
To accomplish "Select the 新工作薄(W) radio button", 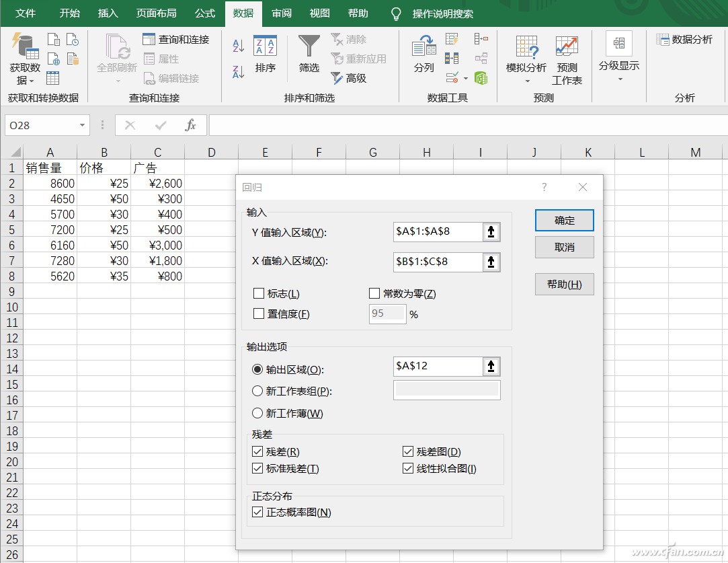I will (257, 413).
